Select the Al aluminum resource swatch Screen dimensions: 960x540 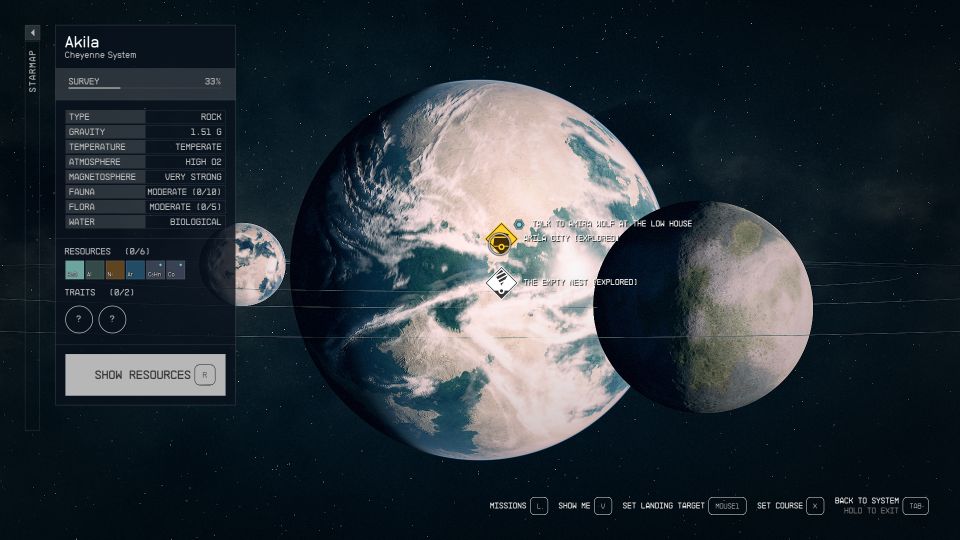point(94,270)
